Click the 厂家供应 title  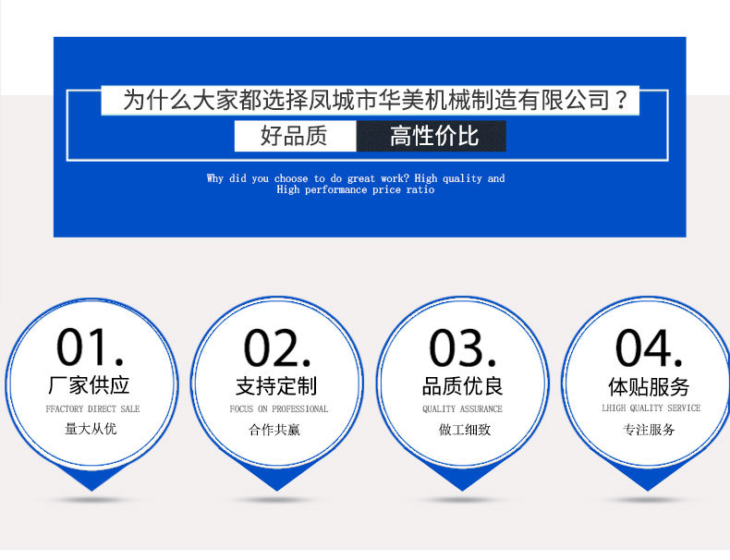tap(89, 385)
